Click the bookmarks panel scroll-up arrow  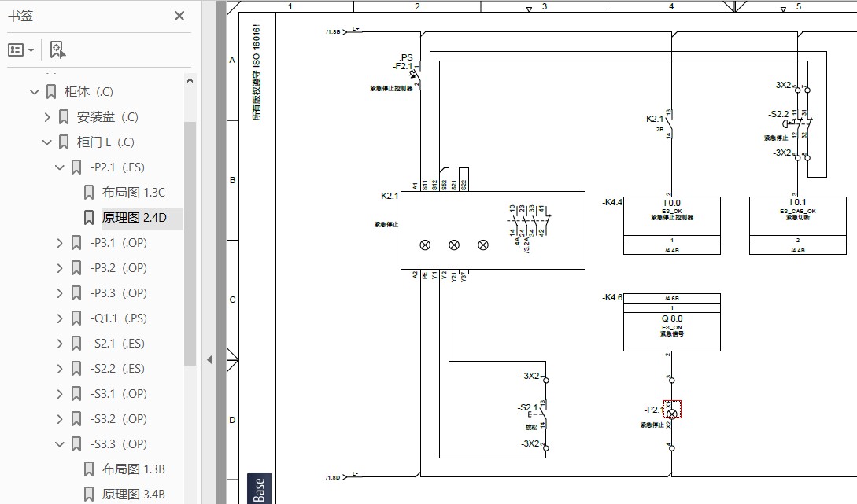pos(190,80)
